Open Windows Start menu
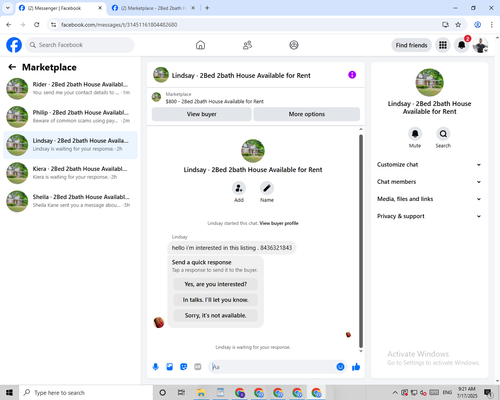 9,393
